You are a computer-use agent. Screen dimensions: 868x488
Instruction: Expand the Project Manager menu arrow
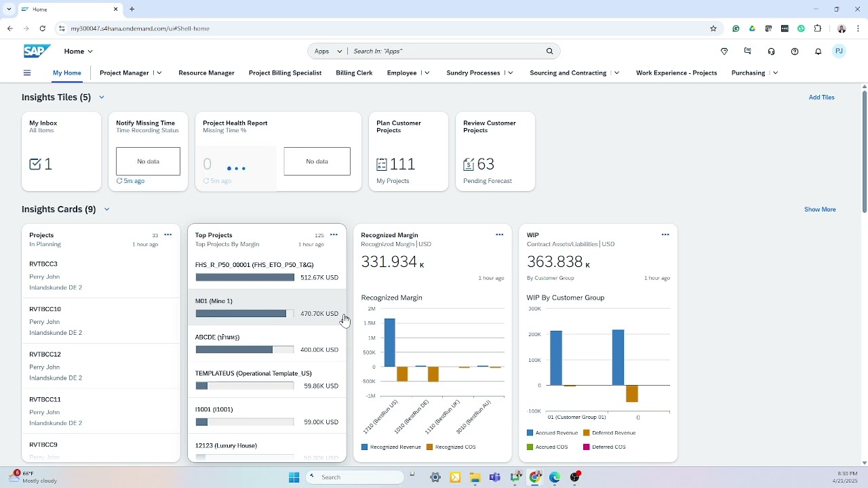[159, 73]
